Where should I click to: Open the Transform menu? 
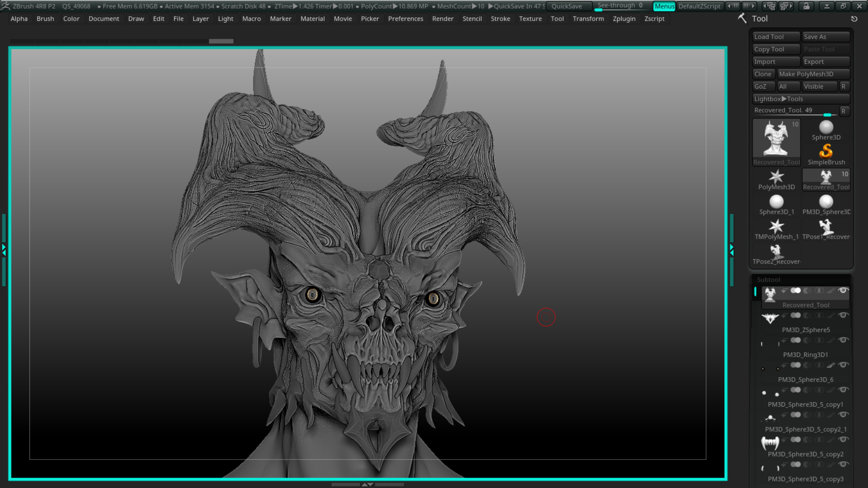click(588, 19)
